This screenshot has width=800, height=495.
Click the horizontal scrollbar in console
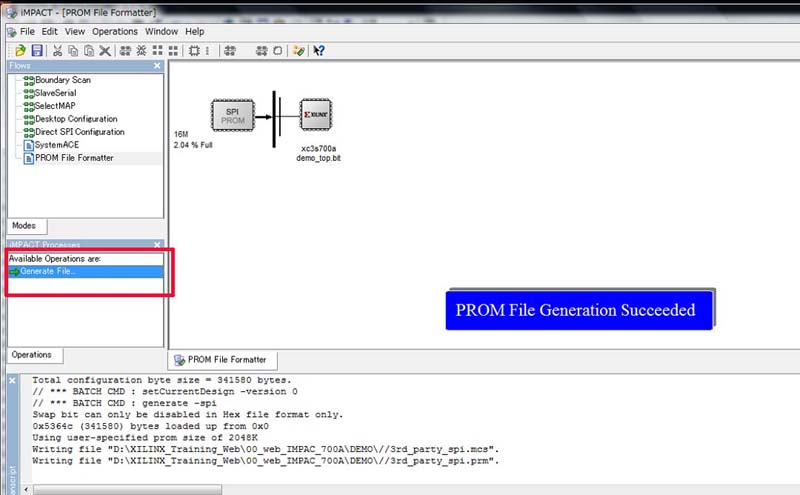(128, 490)
